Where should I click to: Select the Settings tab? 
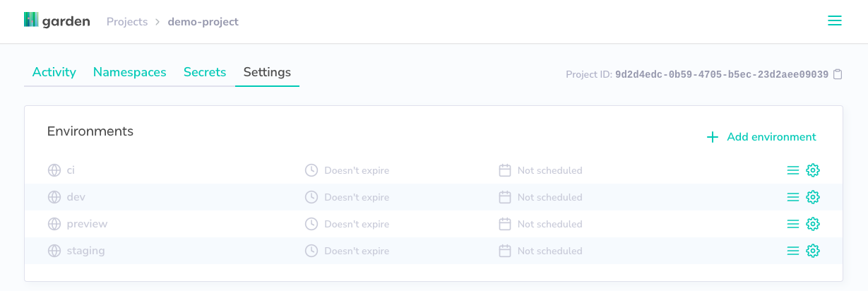click(x=267, y=72)
